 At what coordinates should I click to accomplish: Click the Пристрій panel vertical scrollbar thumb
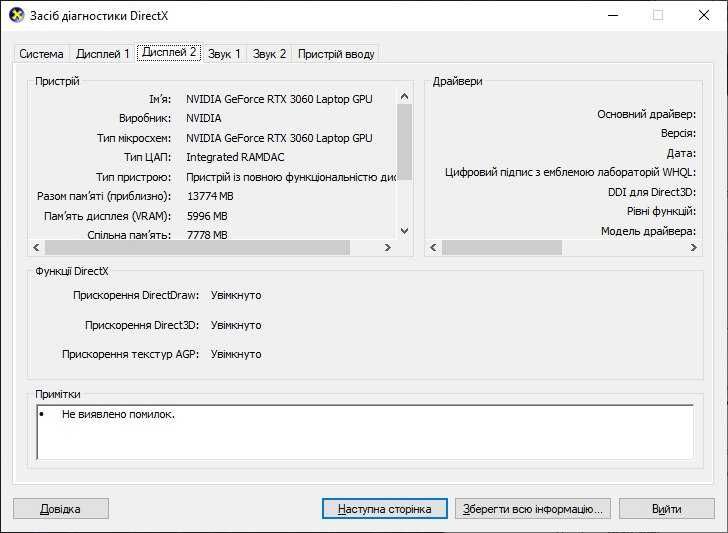pyautogui.click(x=404, y=142)
